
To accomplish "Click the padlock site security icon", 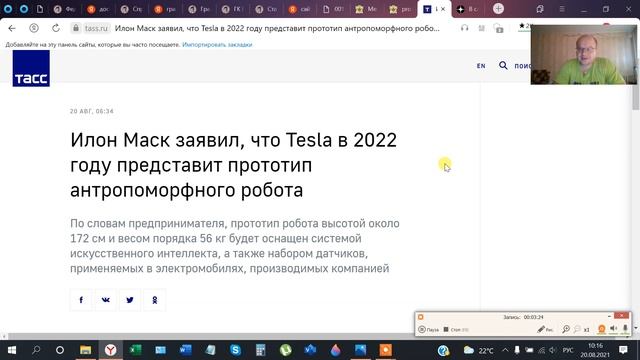I will click(76, 28).
